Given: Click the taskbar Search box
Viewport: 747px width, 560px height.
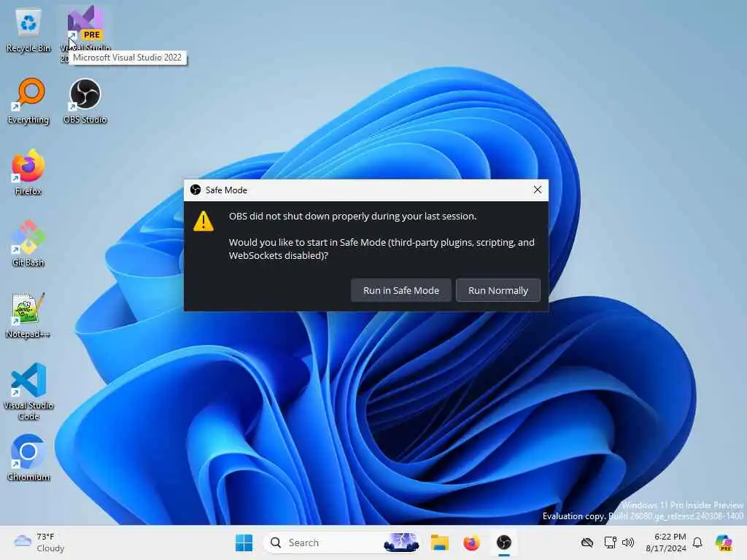Looking at the screenshot, I should tap(341, 542).
